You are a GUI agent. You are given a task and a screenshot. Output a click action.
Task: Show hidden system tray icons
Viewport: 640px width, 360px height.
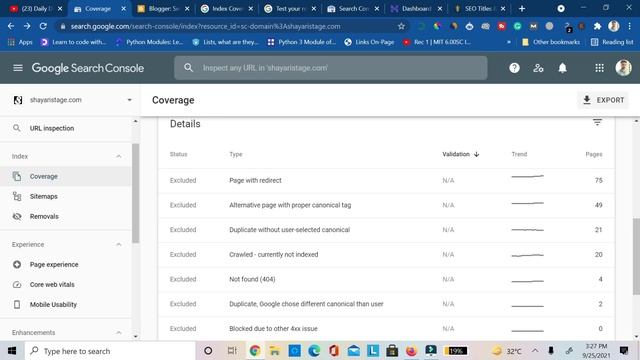(535, 351)
